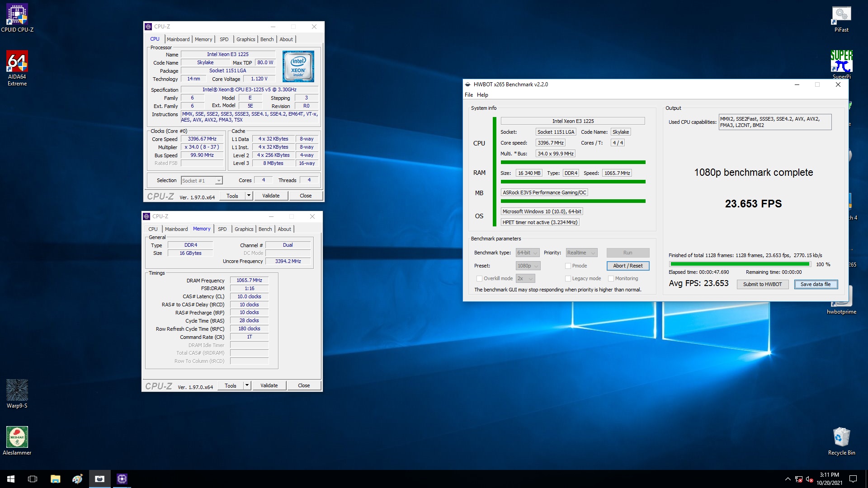868x488 pixels.
Task: Open SPD tab in bottom CPU-Z window
Action: coord(222,229)
